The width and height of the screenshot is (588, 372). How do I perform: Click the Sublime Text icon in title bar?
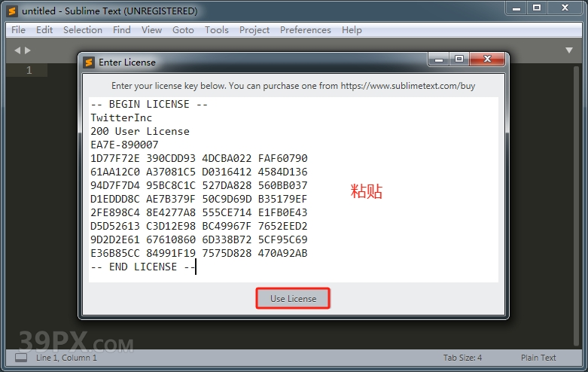pyautogui.click(x=12, y=11)
